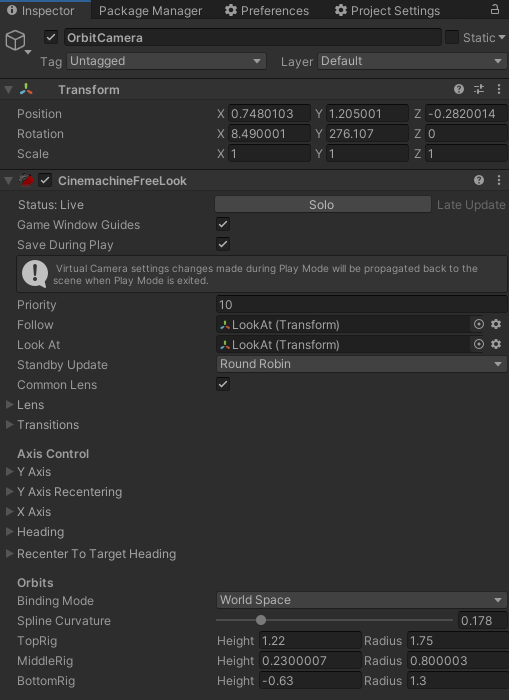509x700 pixels.
Task: Uncheck the Common Lens checkbox
Action: (x=223, y=384)
